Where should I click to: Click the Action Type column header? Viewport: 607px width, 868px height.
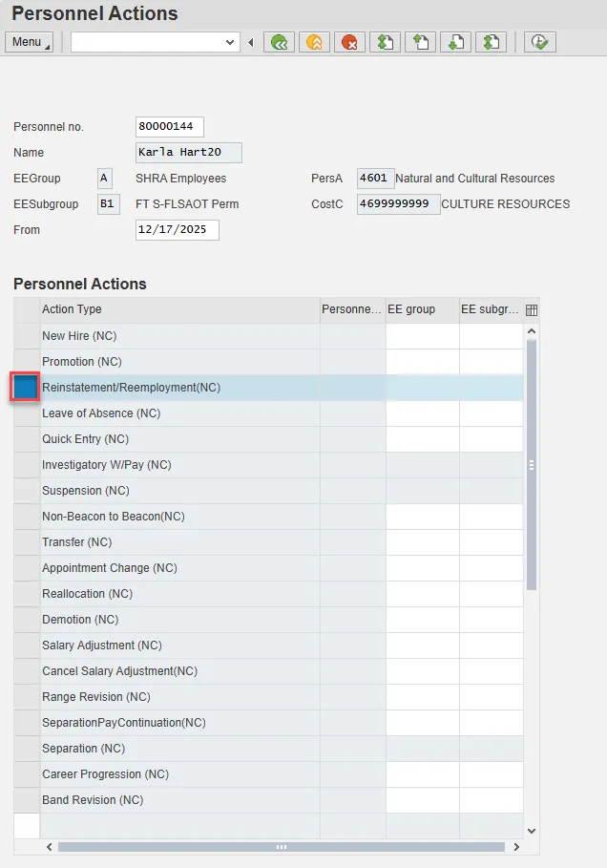coord(179,309)
